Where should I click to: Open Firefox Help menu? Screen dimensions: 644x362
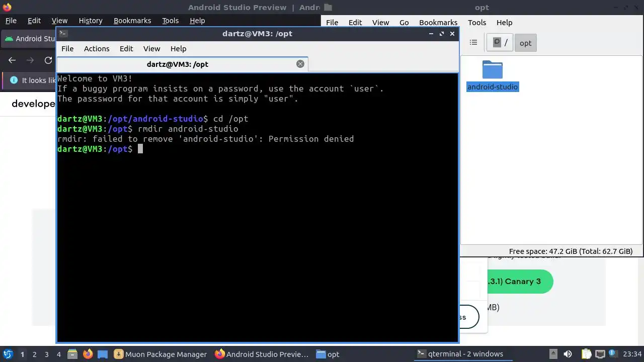click(197, 21)
